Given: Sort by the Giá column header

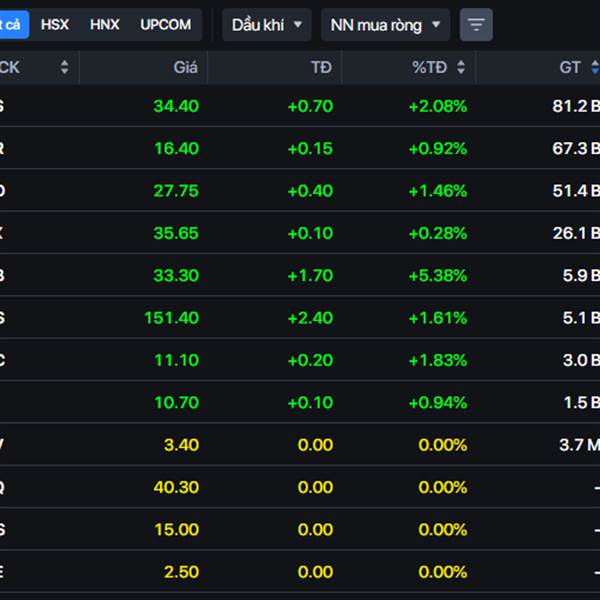Looking at the screenshot, I should tap(185, 68).
